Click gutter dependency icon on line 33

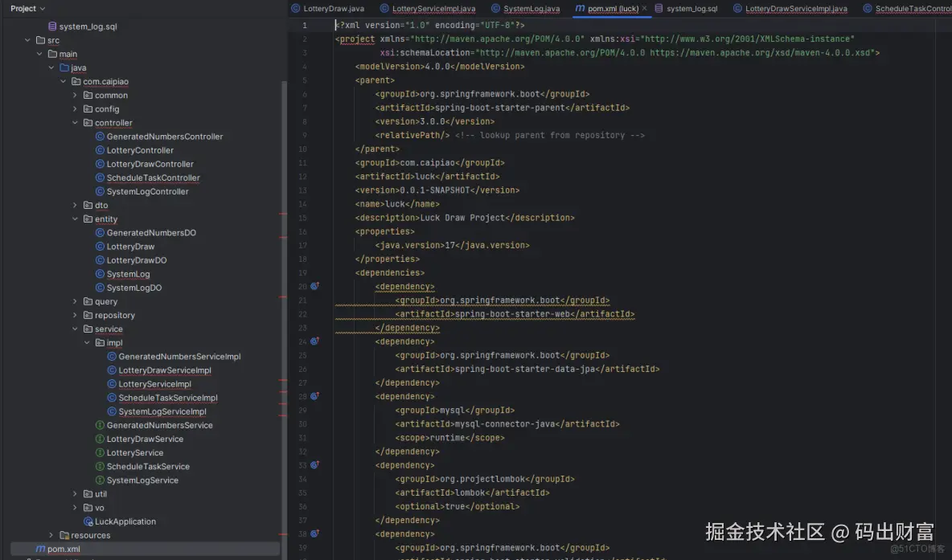[314, 464]
